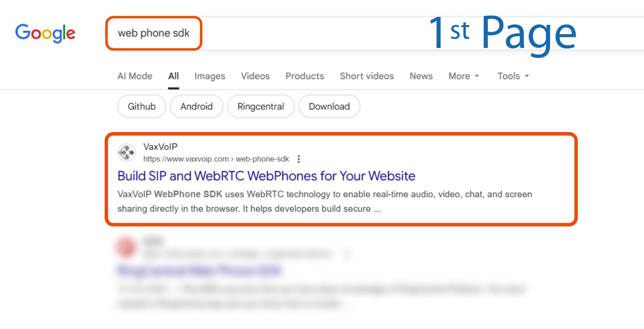The height and width of the screenshot is (329, 644).
Task: Open 'Build SIP and WebRTC WebPhones' result
Action: [266, 176]
